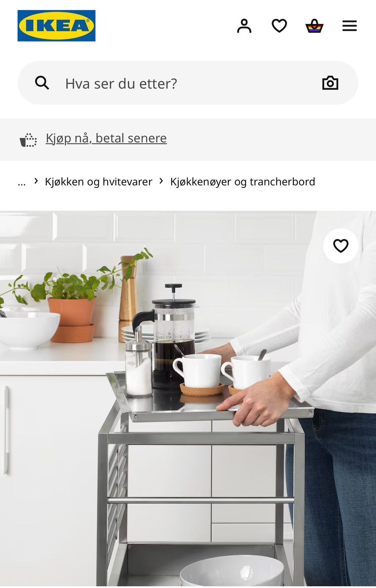Screen dimensions: 376x588
Task: Open the user account profile icon
Action: 244,26
